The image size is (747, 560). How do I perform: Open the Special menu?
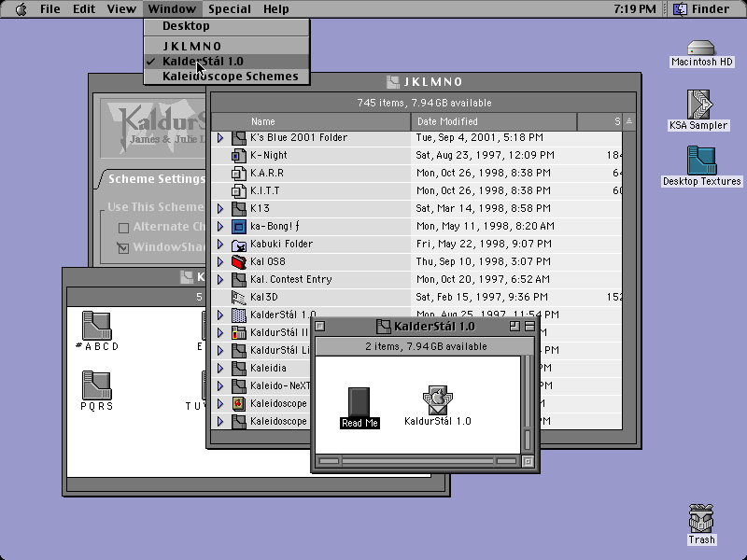coord(229,9)
